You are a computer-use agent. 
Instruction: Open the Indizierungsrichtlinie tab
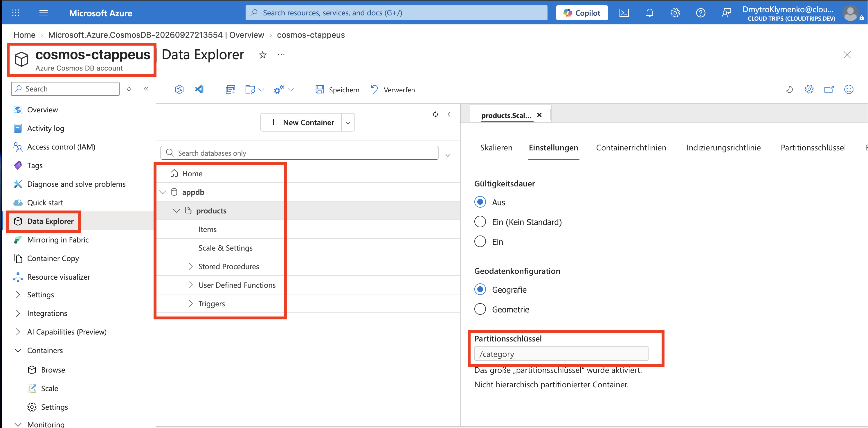723,148
